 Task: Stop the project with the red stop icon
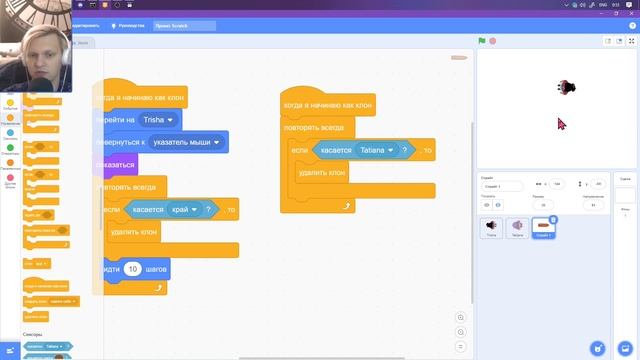pyautogui.click(x=493, y=41)
